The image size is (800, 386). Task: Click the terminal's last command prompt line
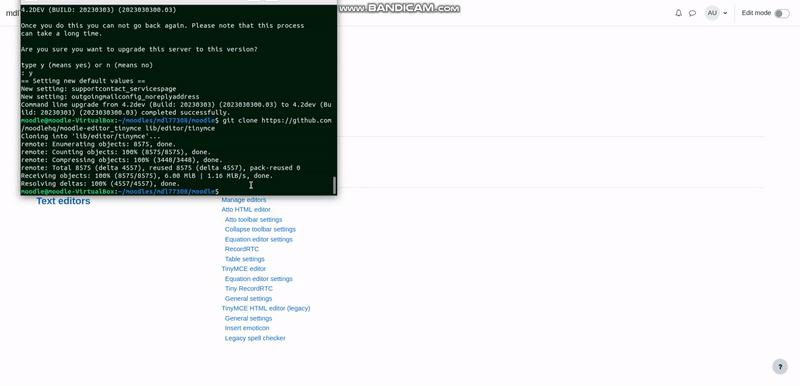(120, 191)
